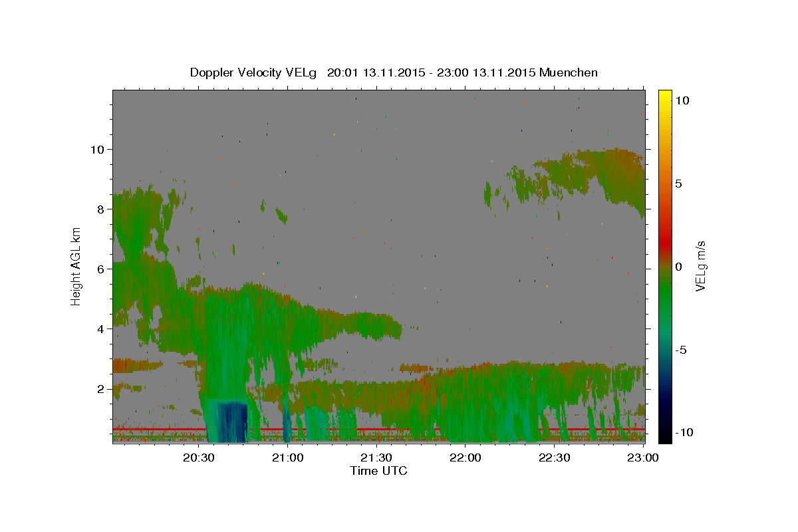Click the dark blue downdraft core near 20:40
The image size is (798, 532).
point(233,422)
